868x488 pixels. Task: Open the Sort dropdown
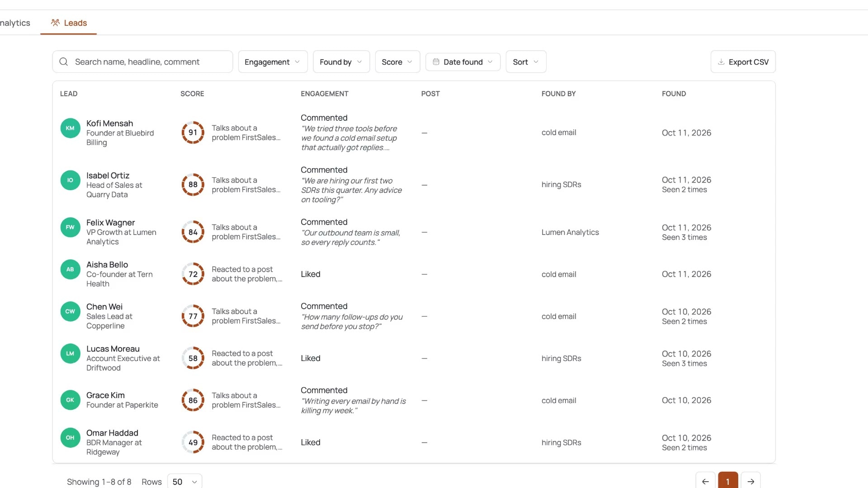526,61
